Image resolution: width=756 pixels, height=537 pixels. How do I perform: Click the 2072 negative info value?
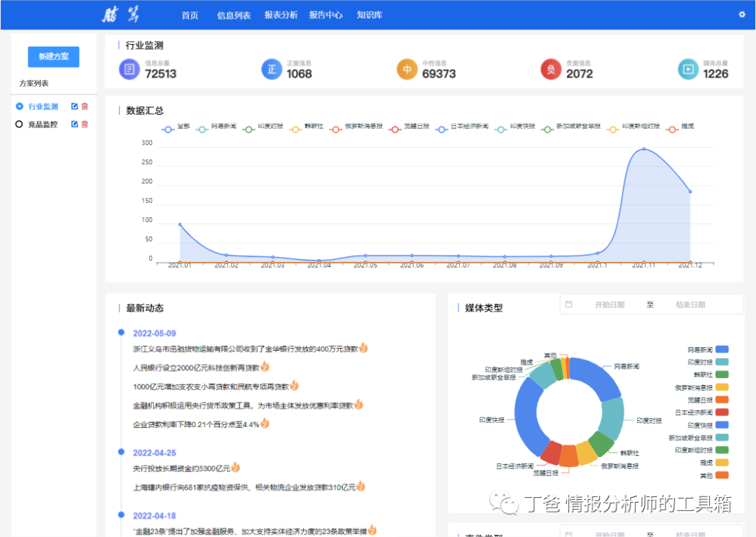pyautogui.click(x=580, y=74)
